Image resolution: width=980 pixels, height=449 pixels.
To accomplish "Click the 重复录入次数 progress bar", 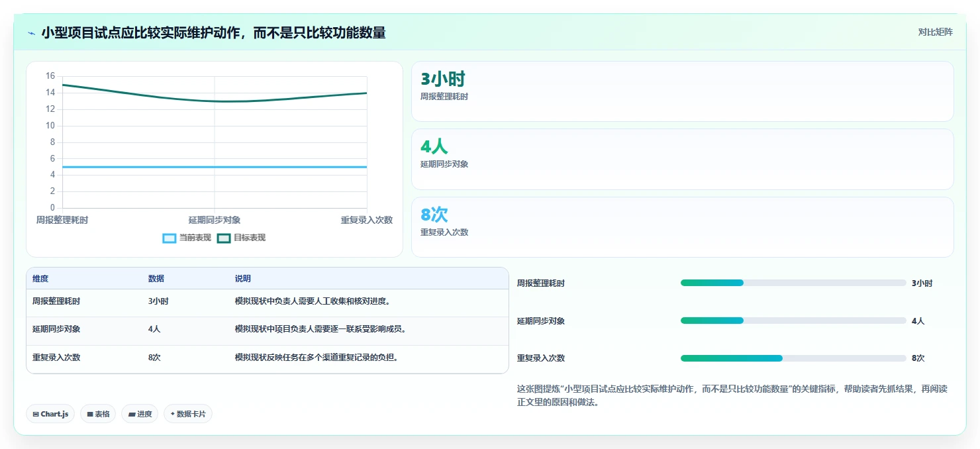I will [x=793, y=358].
